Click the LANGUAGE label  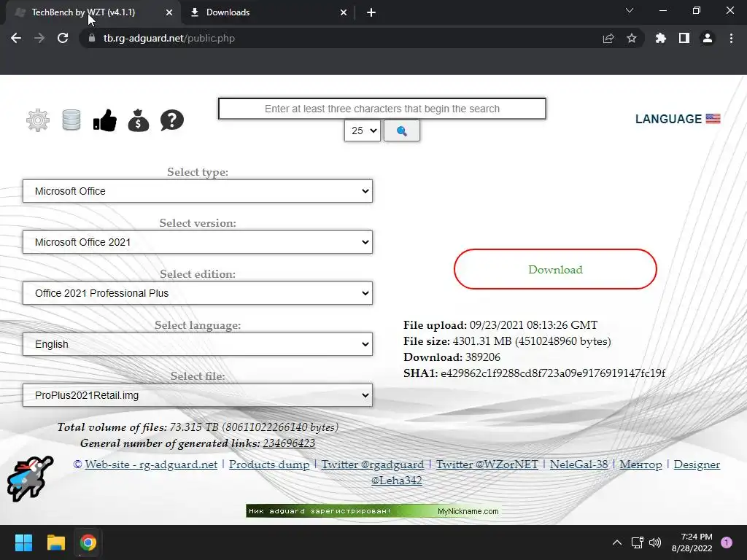(x=668, y=119)
